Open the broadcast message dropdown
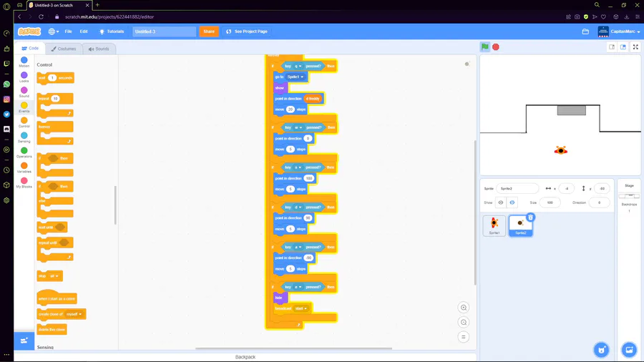Screen dimensions: 644x362 point(301,308)
